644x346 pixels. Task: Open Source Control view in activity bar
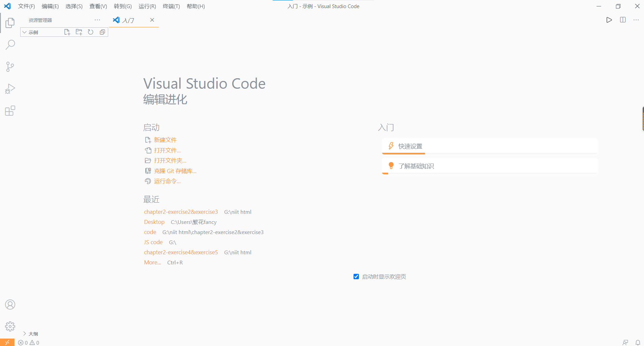10,67
